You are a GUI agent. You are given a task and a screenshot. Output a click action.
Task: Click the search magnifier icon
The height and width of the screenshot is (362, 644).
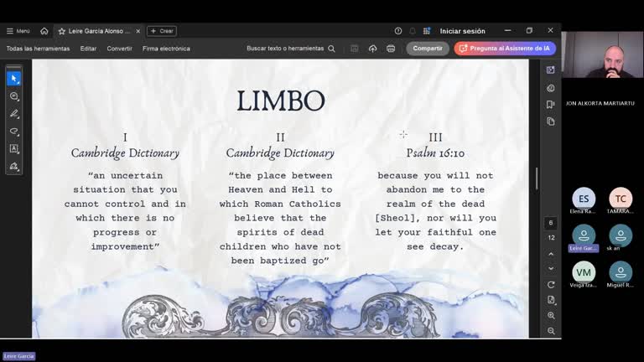[x=331, y=49]
